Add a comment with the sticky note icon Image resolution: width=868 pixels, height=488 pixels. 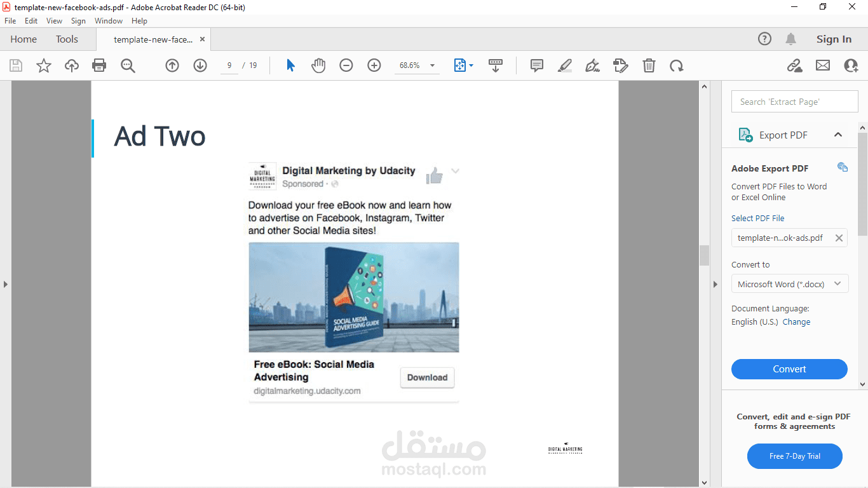point(537,65)
